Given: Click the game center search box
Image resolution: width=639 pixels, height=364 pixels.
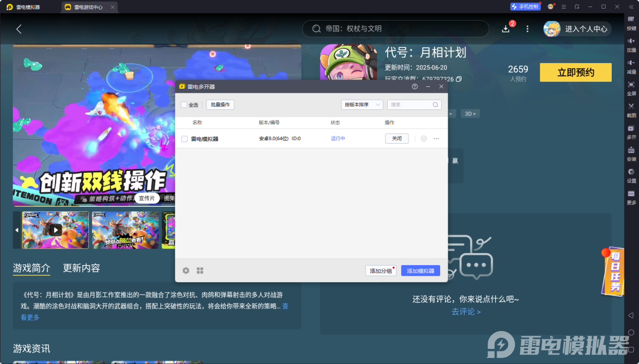Looking at the screenshot, I should [x=396, y=29].
